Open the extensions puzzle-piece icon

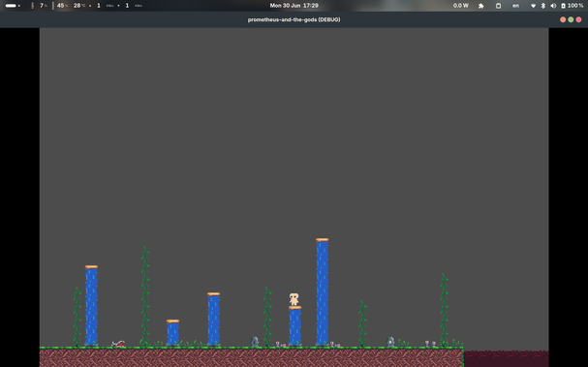pyautogui.click(x=481, y=6)
